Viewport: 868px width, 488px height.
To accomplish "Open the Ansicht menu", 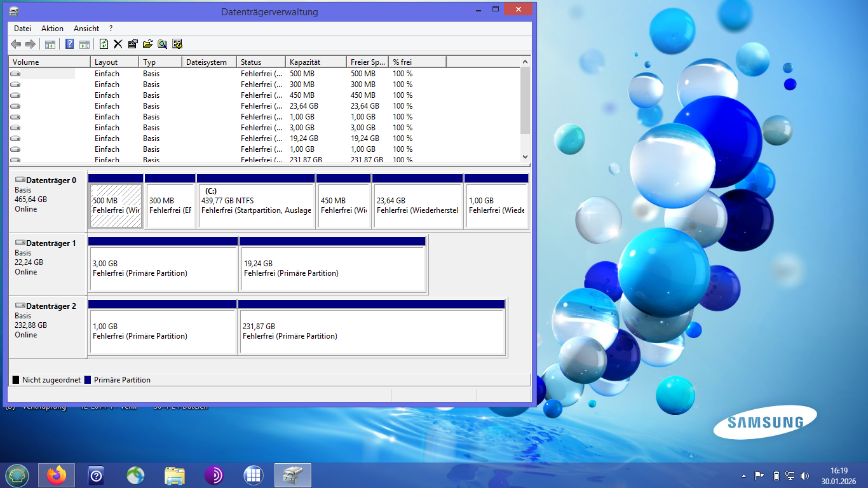I will (86, 29).
